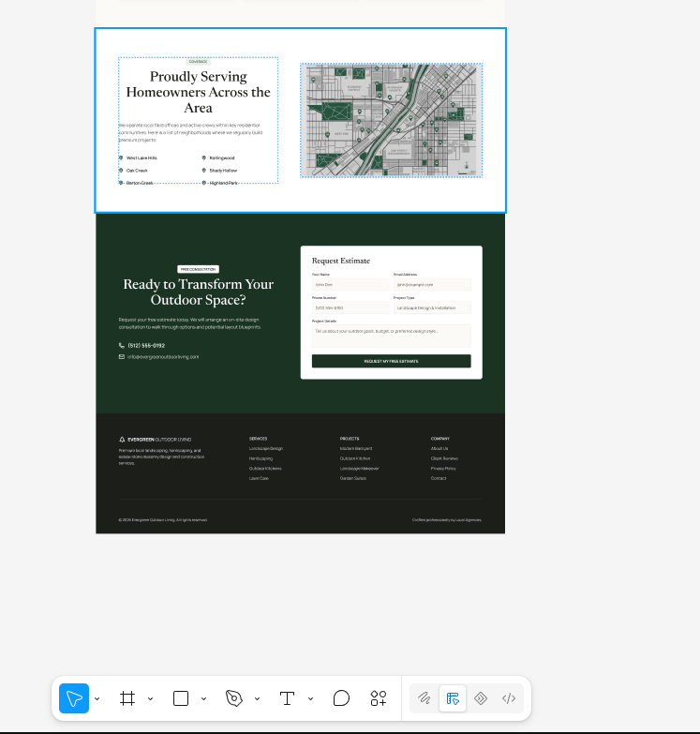Click the Privacy Policy footer link
Viewport: 700px width, 734px height.
[x=443, y=468]
